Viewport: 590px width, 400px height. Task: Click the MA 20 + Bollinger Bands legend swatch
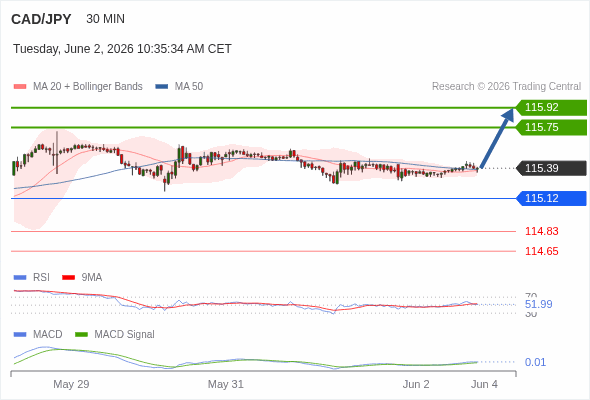click(20, 87)
